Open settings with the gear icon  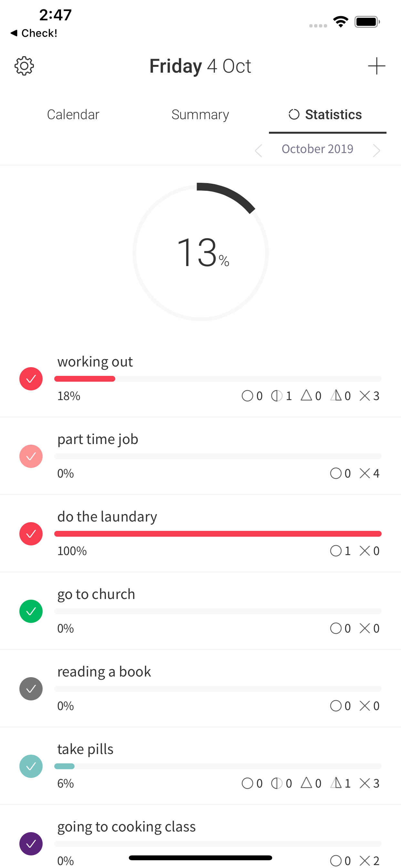tap(24, 66)
